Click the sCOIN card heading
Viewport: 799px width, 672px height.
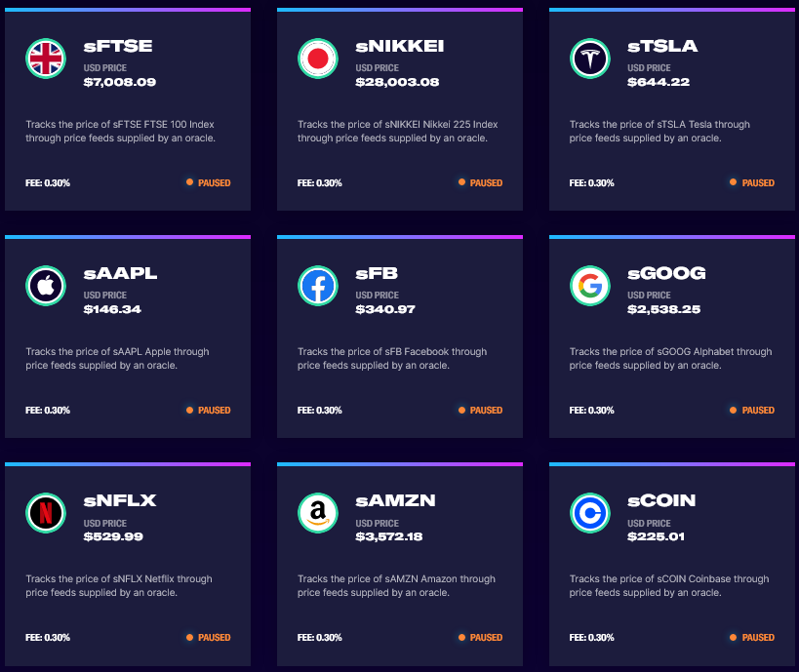(x=661, y=500)
